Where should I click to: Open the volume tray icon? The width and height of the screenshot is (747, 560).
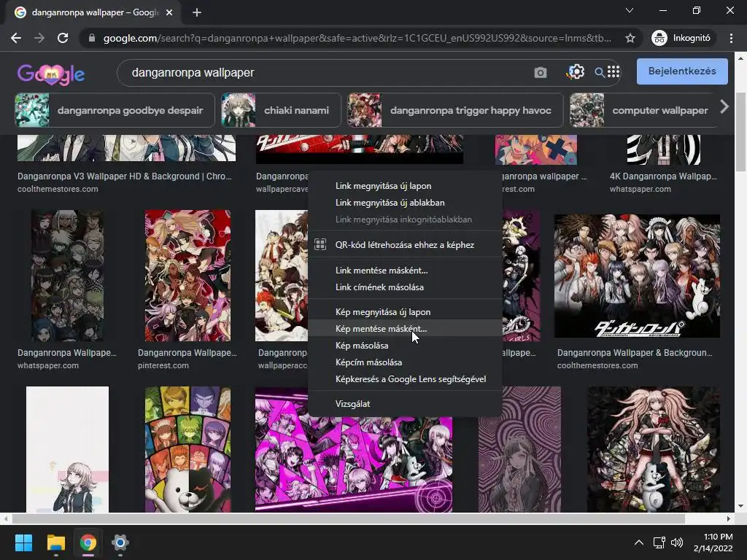click(676, 542)
